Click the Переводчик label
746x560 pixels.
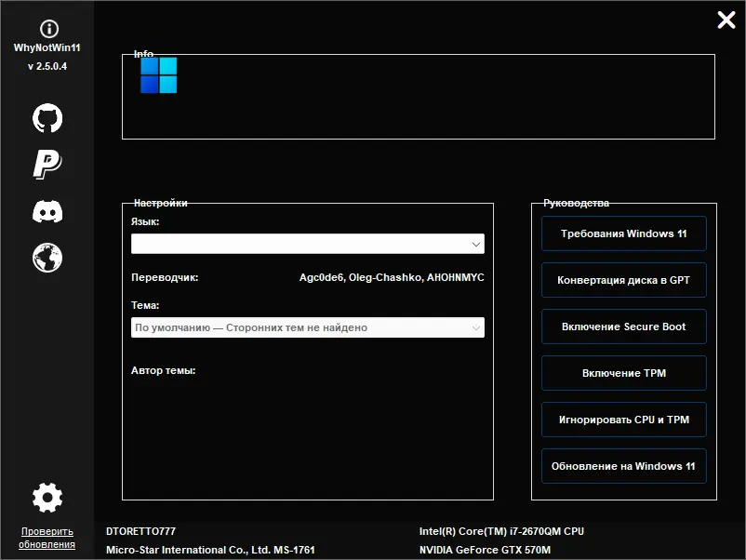[x=165, y=277]
